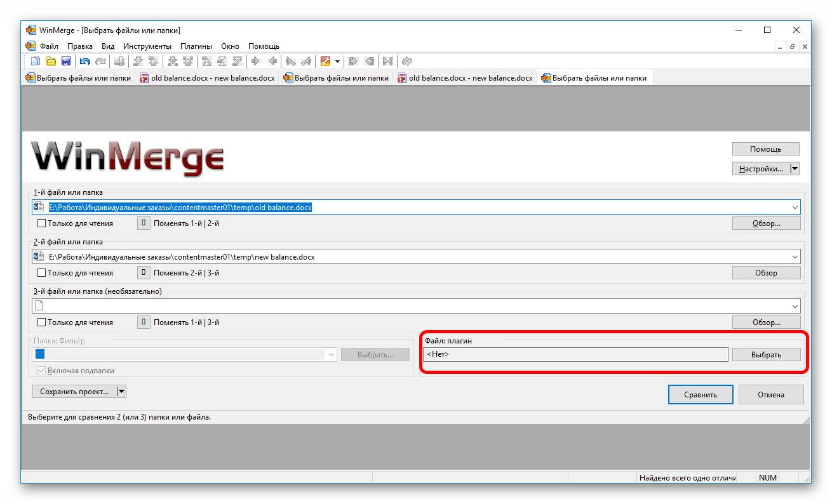The height and width of the screenshot is (504, 832).
Task: Open the Плагины menu
Action: 196,46
